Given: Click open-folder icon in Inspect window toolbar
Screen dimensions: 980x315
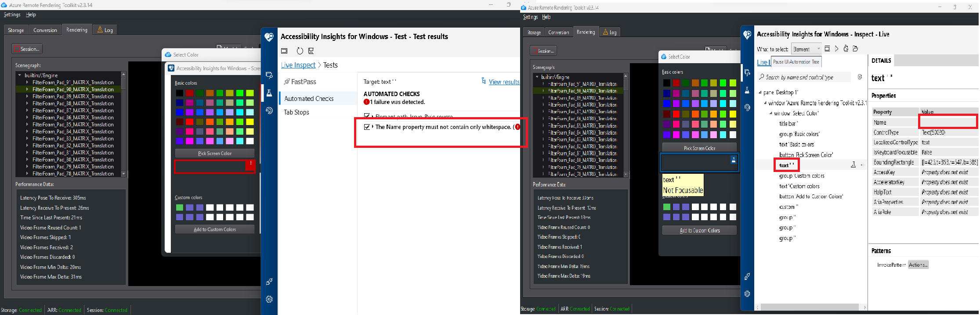Looking at the screenshot, I should coord(855,49).
